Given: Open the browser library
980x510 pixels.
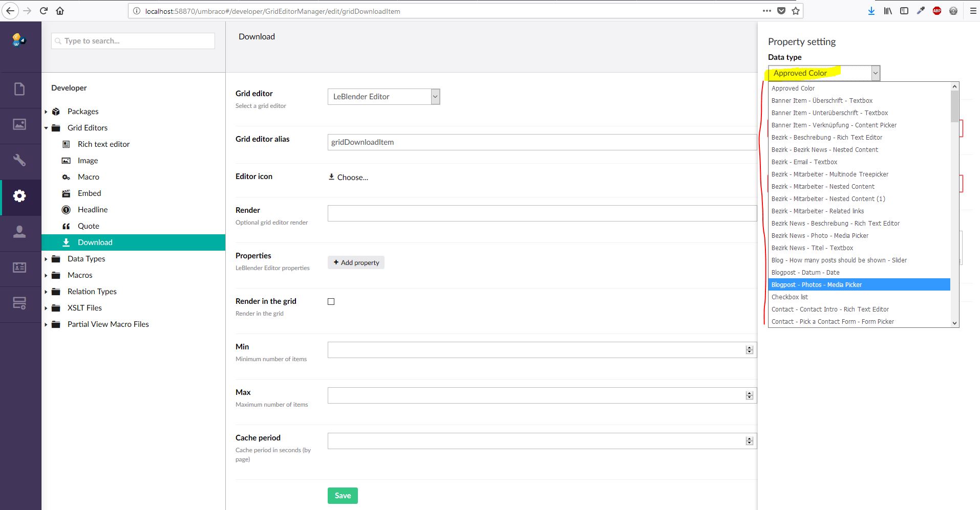Looking at the screenshot, I should [x=888, y=11].
